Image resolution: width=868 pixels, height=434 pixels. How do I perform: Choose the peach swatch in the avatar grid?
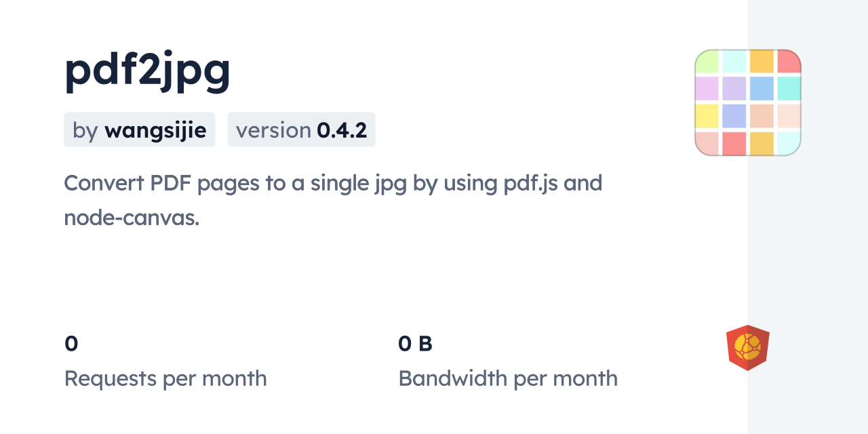[x=762, y=116]
